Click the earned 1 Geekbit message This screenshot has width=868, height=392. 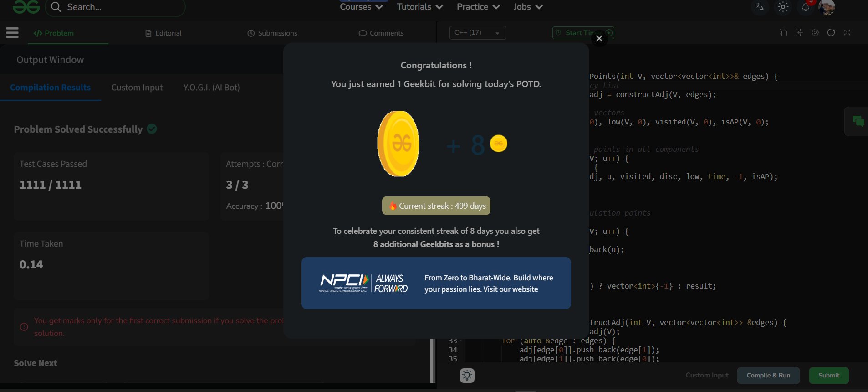click(436, 84)
